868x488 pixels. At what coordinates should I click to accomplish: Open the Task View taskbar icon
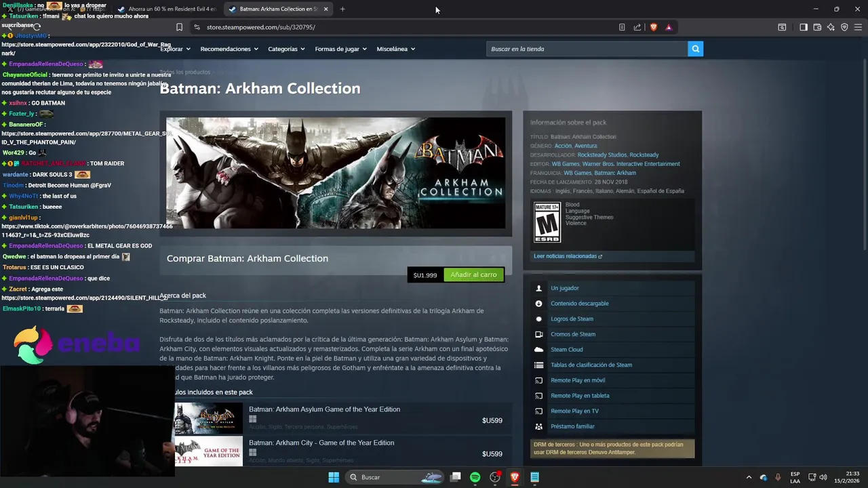coord(456,477)
